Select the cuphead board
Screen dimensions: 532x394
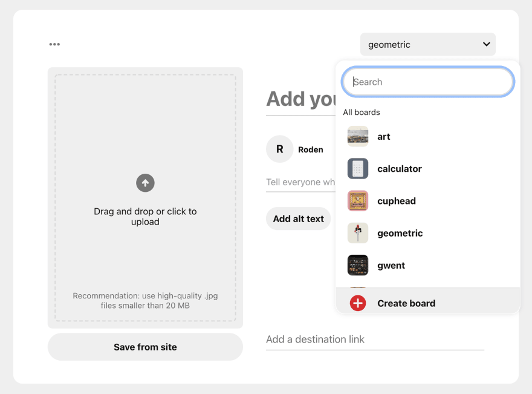(428, 201)
